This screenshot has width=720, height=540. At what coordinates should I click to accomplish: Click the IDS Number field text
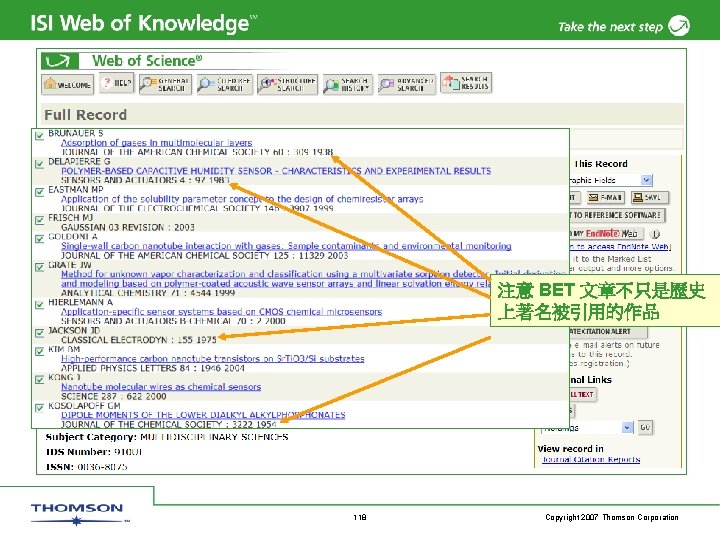[94, 452]
